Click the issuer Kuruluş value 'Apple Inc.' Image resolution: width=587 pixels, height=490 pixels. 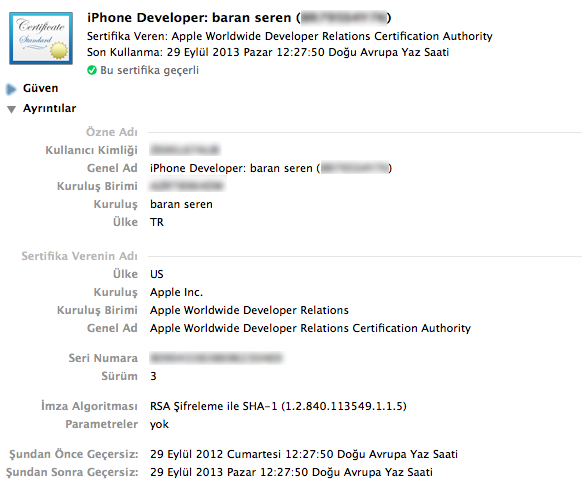click(176, 292)
